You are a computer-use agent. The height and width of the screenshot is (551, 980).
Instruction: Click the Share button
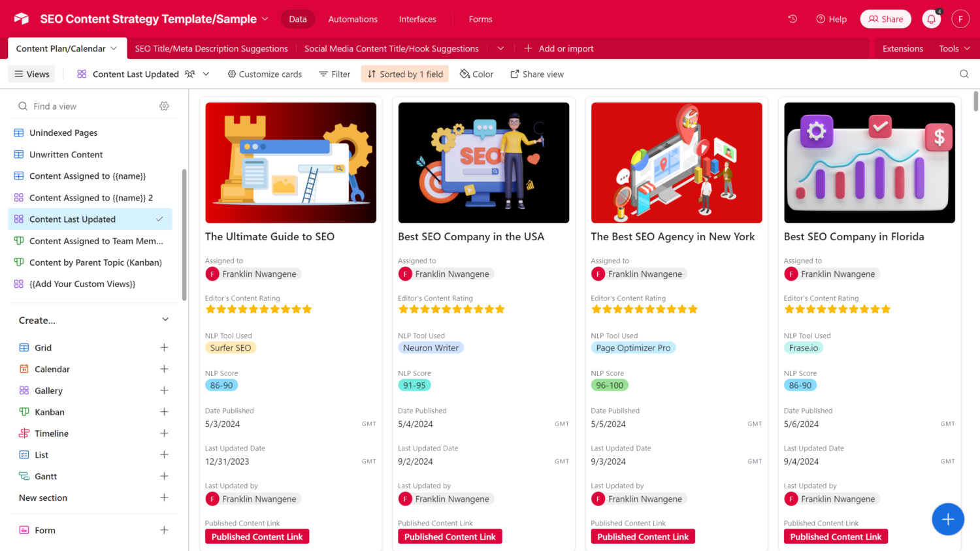point(885,19)
